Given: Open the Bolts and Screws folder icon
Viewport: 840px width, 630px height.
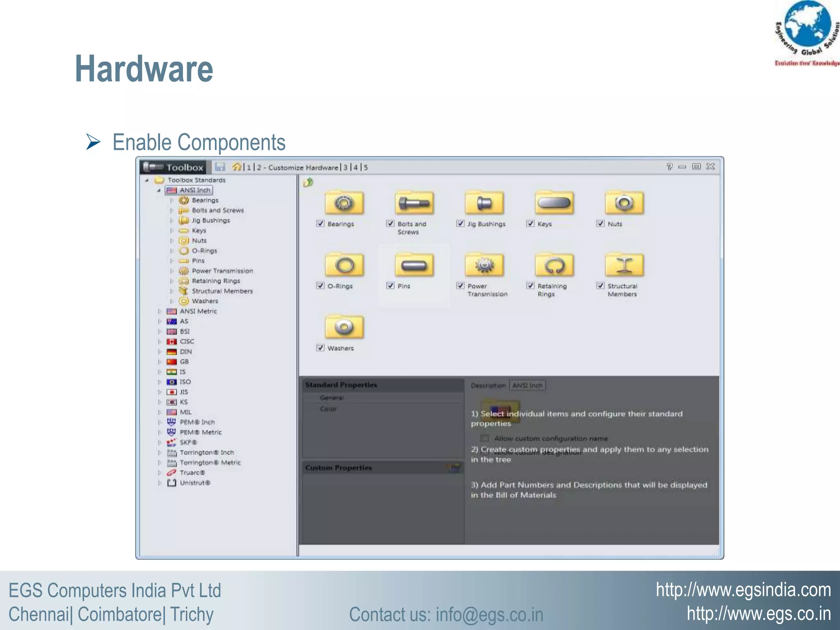Looking at the screenshot, I should (414, 203).
